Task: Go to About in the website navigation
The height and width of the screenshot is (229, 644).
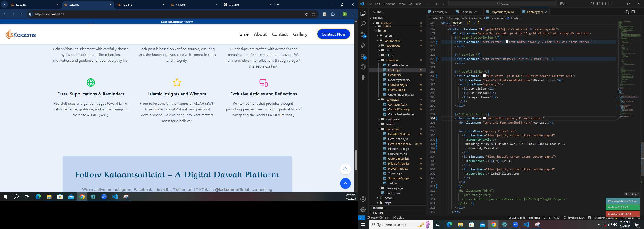Action: coord(260,34)
